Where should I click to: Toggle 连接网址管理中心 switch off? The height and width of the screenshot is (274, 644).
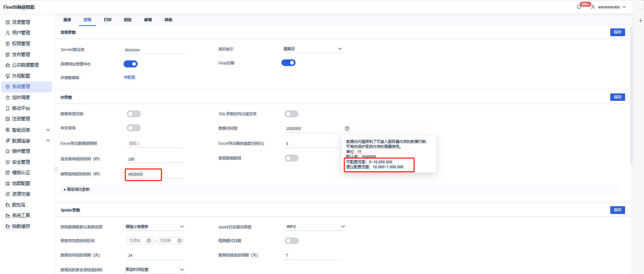coord(131,64)
